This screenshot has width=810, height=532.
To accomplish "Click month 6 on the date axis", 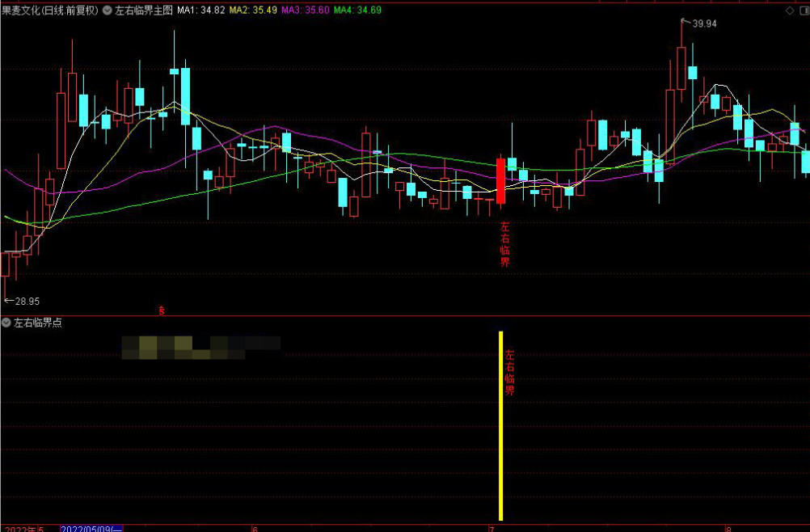I will pyautogui.click(x=255, y=529).
